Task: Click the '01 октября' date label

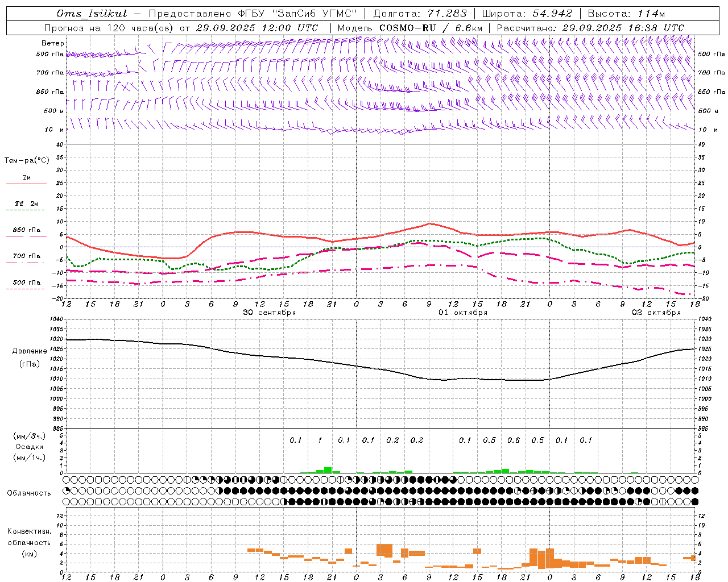Action: coord(463,313)
